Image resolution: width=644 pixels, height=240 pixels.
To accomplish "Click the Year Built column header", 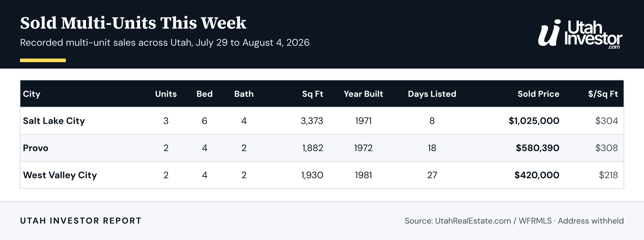I will [x=363, y=94].
